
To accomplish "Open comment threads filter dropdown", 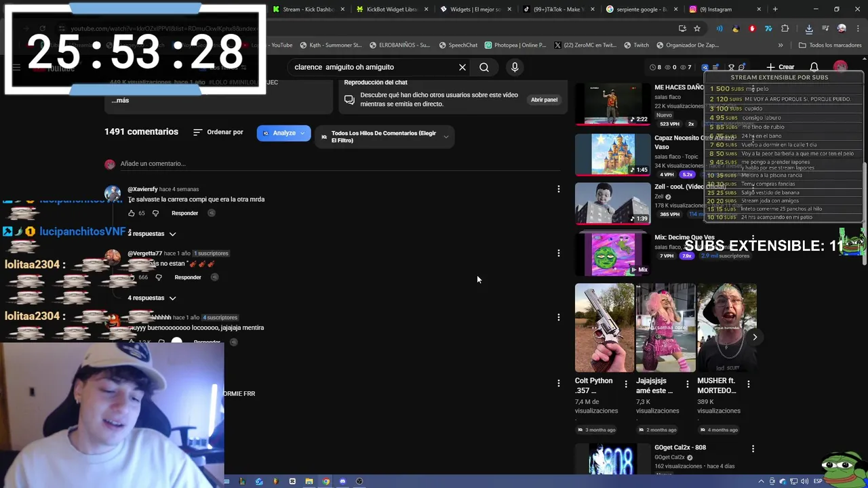I will point(384,137).
